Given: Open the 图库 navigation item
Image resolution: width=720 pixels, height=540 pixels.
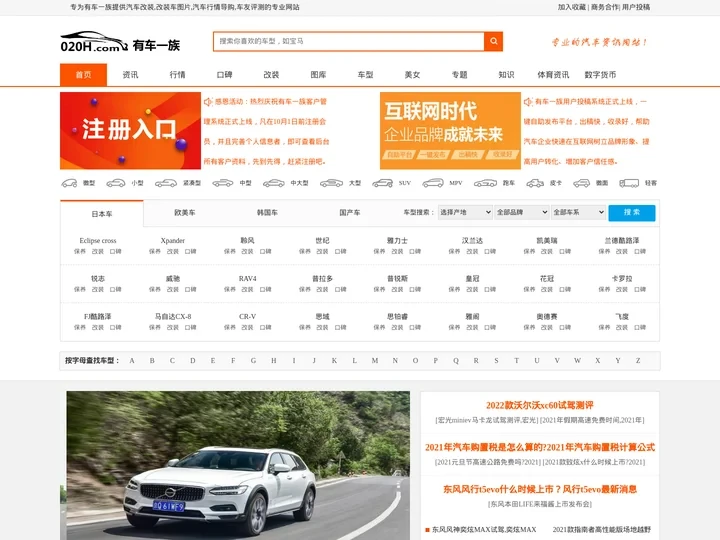Looking at the screenshot, I should [318, 75].
